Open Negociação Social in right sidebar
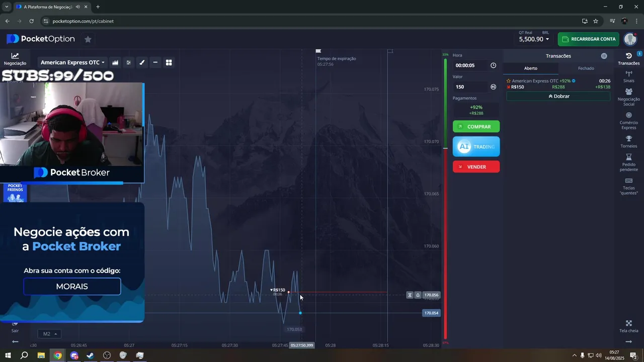This screenshot has width=644, height=362. tap(629, 97)
